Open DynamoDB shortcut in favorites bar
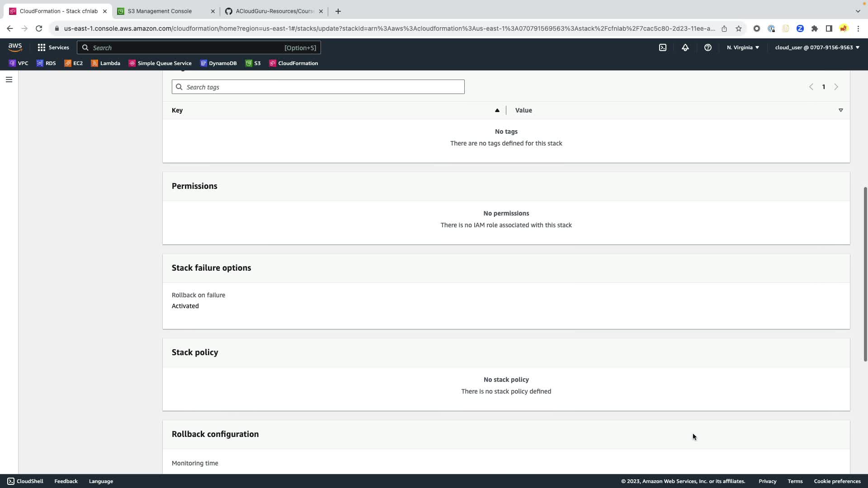Image resolution: width=868 pixels, height=488 pixels. point(219,63)
